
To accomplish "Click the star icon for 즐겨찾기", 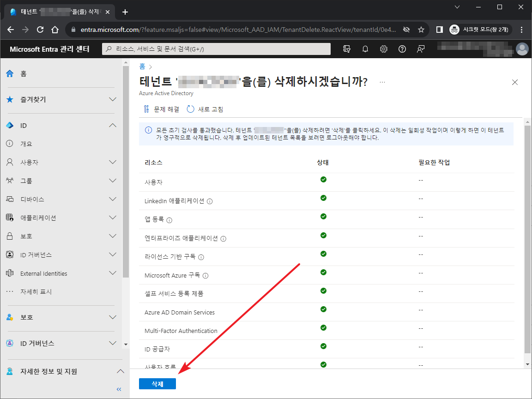I will point(10,99).
